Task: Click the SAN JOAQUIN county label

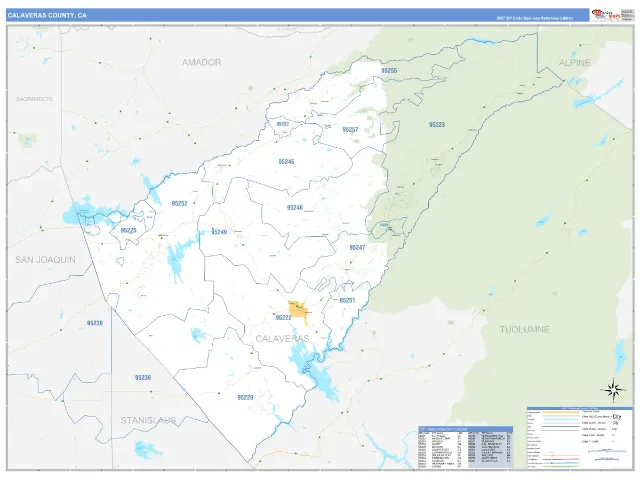Action: 45,260
